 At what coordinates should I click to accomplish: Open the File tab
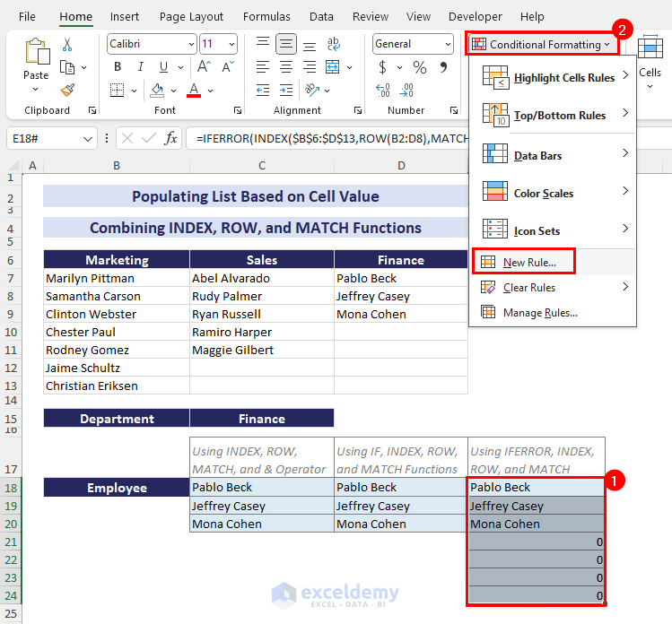(27, 17)
